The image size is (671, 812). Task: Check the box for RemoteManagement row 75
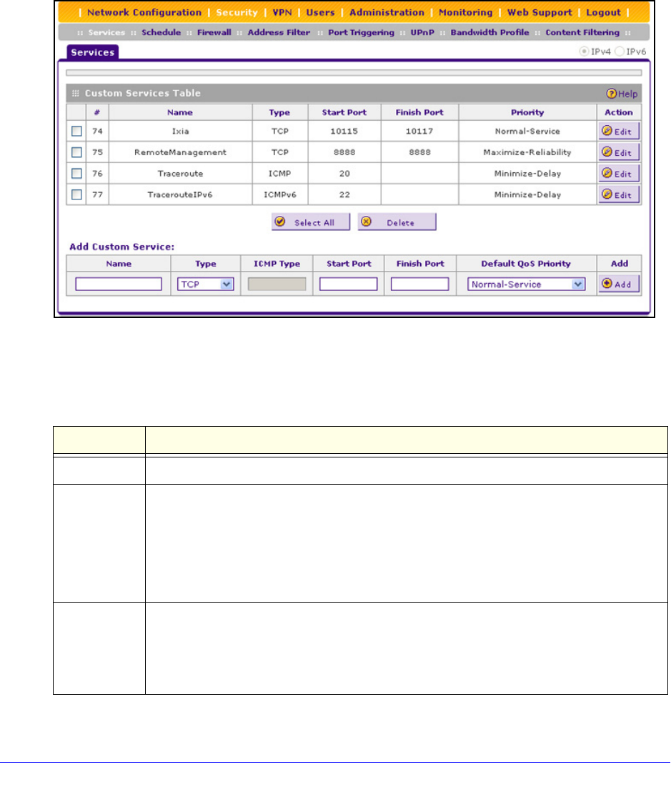pyautogui.click(x=76, y=152)
